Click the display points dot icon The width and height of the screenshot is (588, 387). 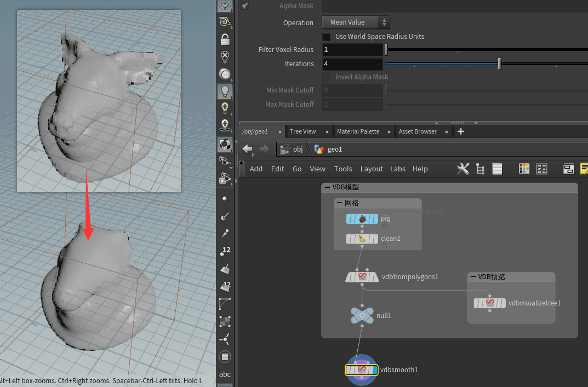point(225,199)
